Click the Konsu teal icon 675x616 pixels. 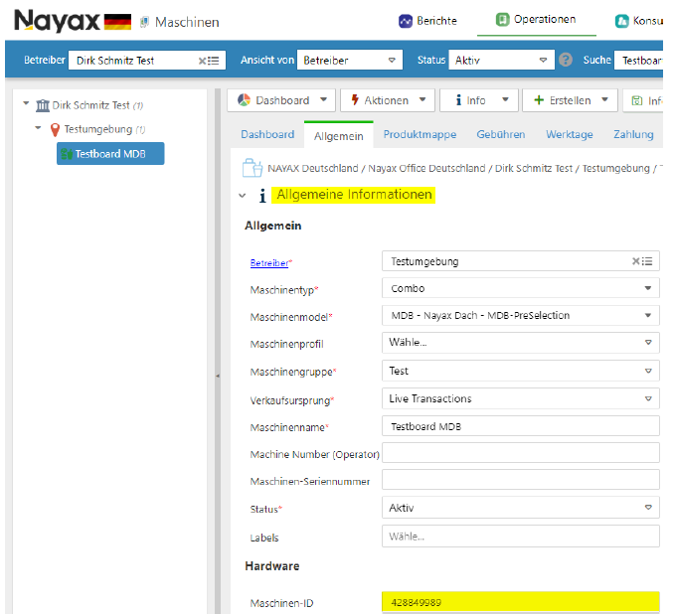621,21
